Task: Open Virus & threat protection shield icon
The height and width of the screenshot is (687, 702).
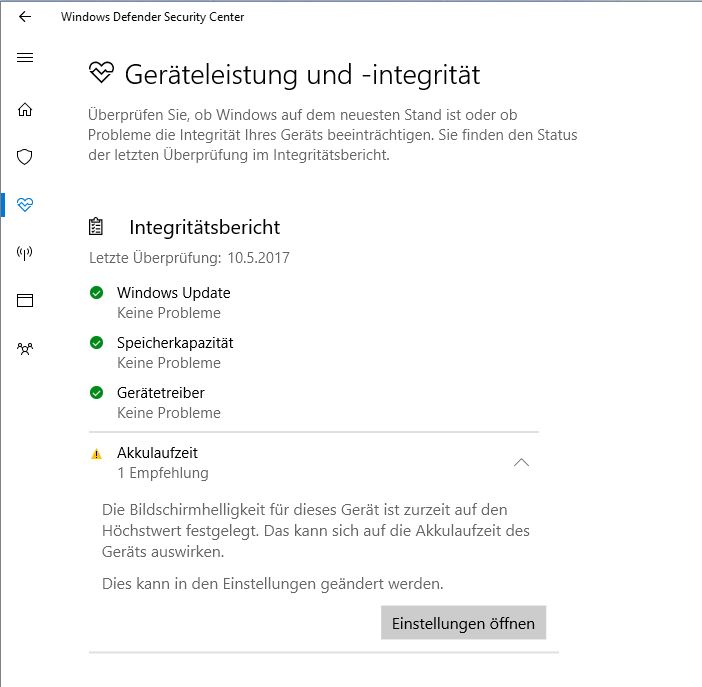Action: pyautogui.click(x=25, y=157)
